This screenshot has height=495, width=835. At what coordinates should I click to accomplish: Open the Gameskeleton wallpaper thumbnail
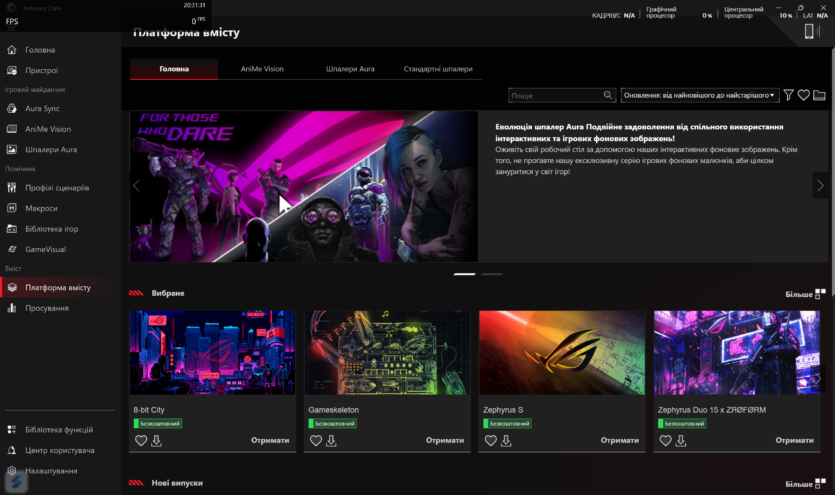point(387,352)
